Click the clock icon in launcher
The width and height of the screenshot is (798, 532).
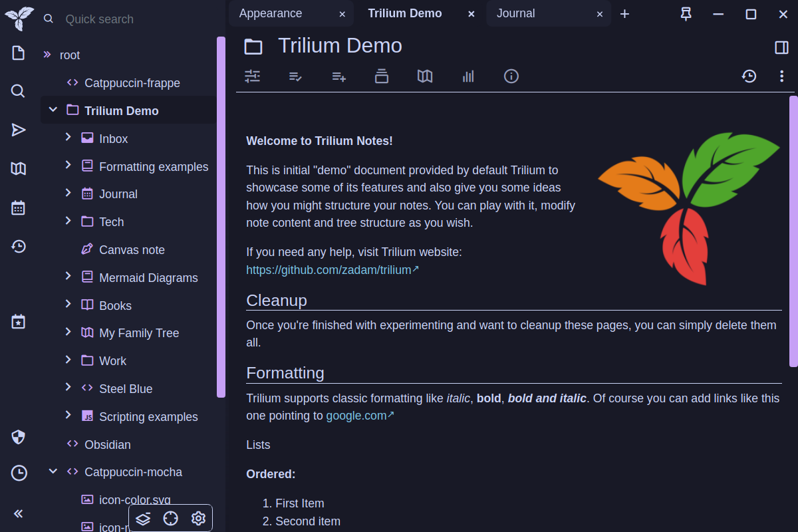(19, 473)
